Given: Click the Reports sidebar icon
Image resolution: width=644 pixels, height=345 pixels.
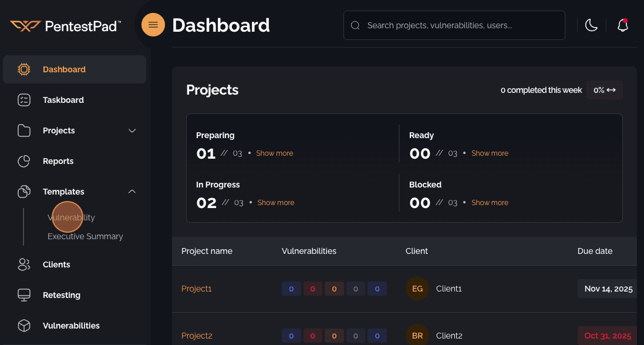Looking at the screenshot, I should coord(24,161).
